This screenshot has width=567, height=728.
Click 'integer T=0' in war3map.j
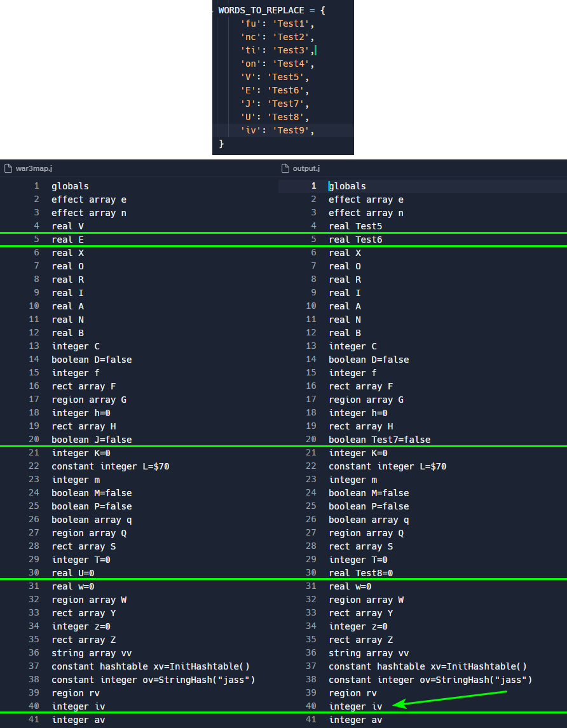81,560
